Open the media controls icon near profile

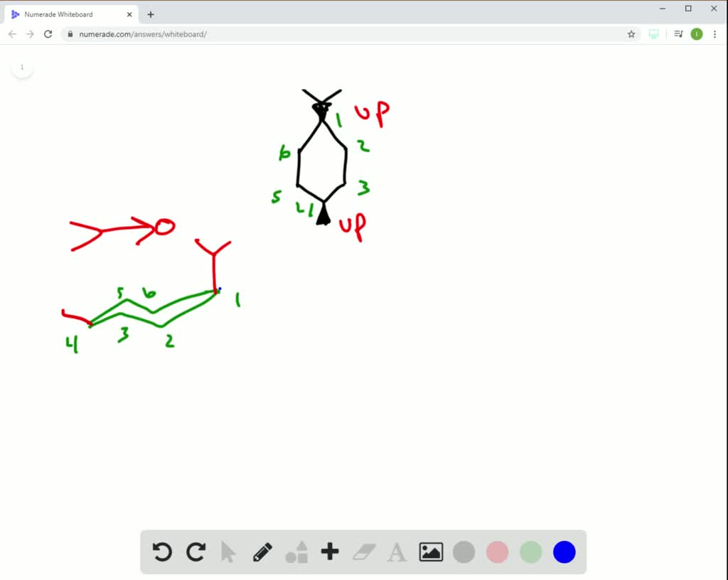(x=675, y=33)
